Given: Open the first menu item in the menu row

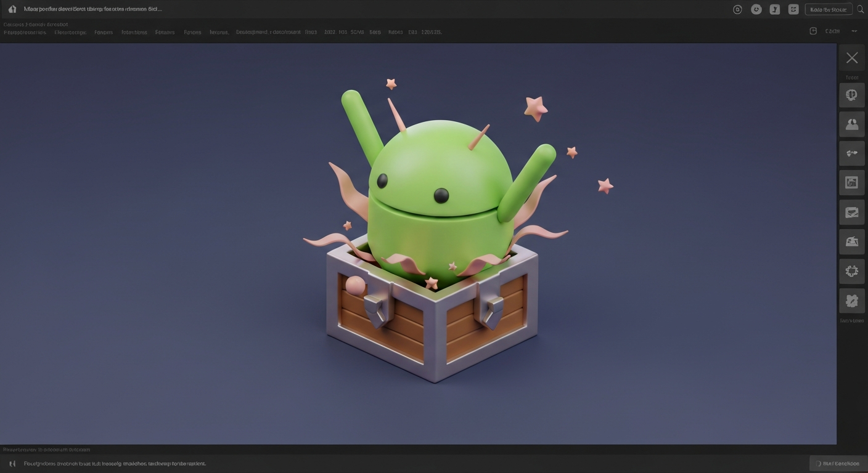Looking at the screenshot, I should click(25, 32).
